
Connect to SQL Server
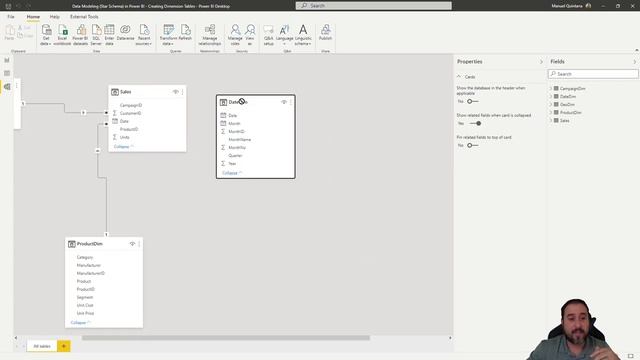click(96, 35)
